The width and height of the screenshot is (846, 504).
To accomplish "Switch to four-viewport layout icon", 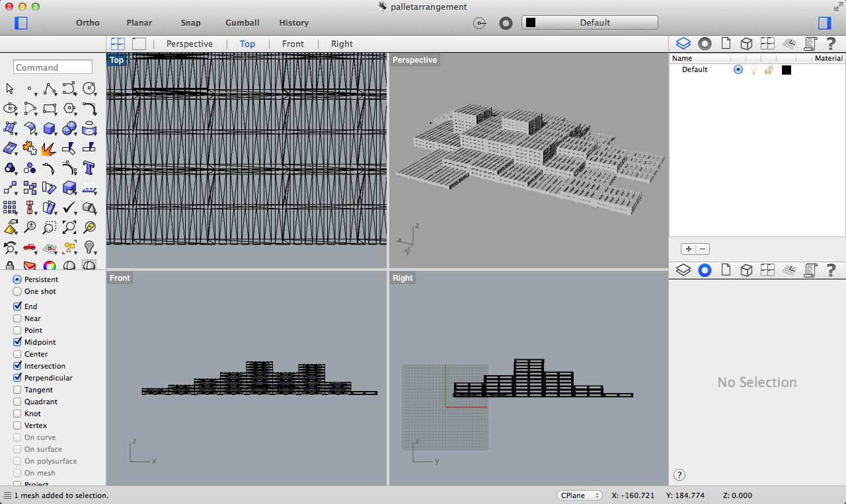I will click(118, 44).
